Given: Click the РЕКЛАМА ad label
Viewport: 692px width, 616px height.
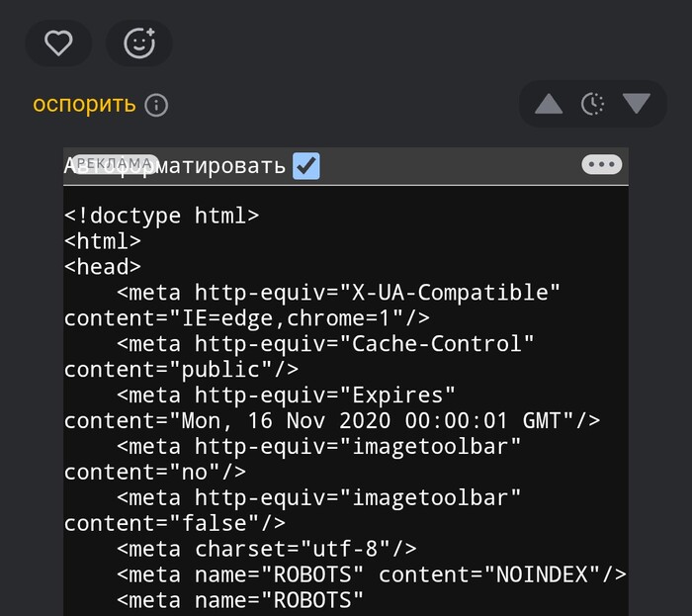Looking at the screenshot, I should point(115,164).
